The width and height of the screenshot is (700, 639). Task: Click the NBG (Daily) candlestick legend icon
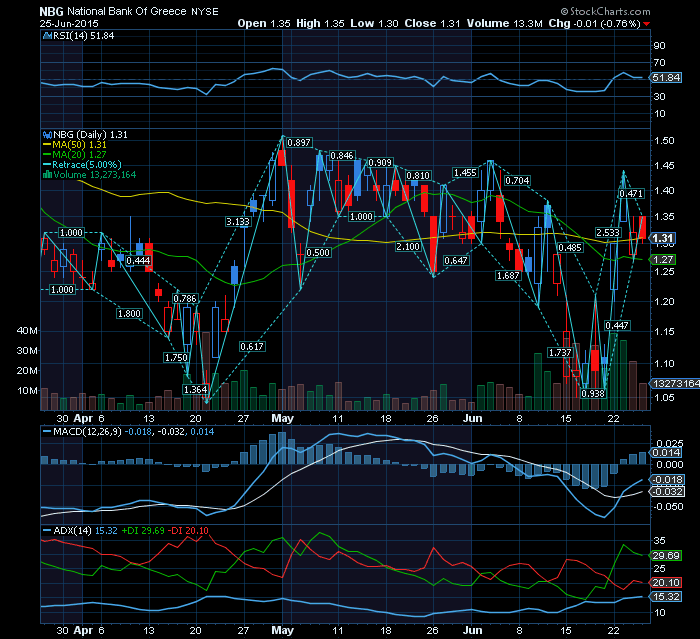pyautogui.click(x=47, y=134)
